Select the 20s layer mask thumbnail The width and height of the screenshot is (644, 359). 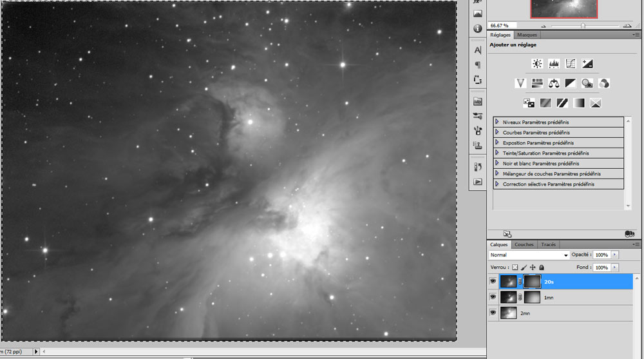(533, 282)
